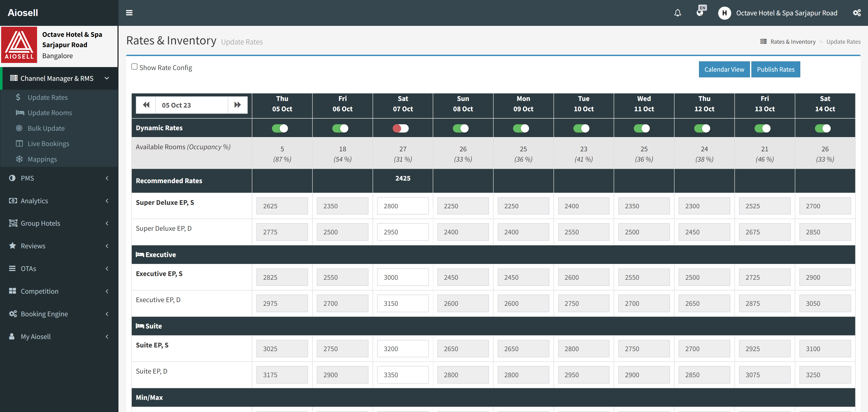Expand the My Aiosell chevron
The height and width of the screenshot is (412, 868).
click(x=107, y=336)
